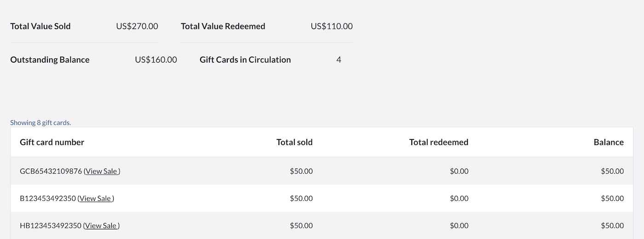
Task: Open View Sale link for B123453492350
Action: click(96, 198)
